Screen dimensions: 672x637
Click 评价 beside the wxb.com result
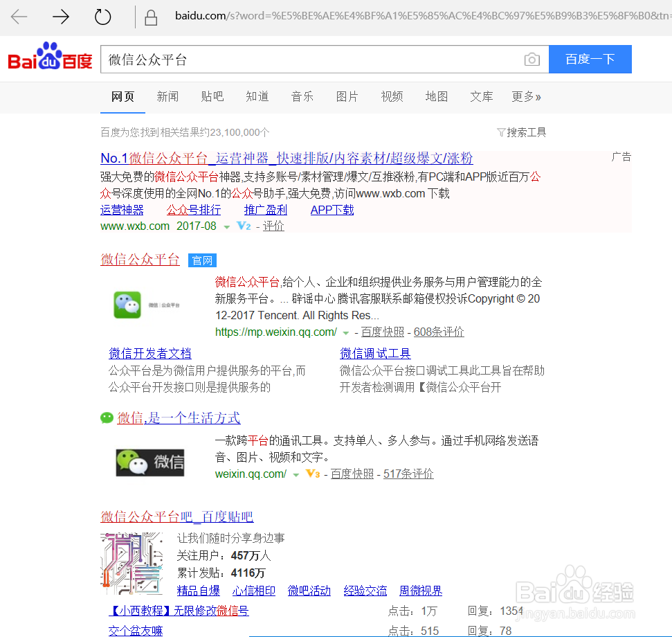click(273, 226)
